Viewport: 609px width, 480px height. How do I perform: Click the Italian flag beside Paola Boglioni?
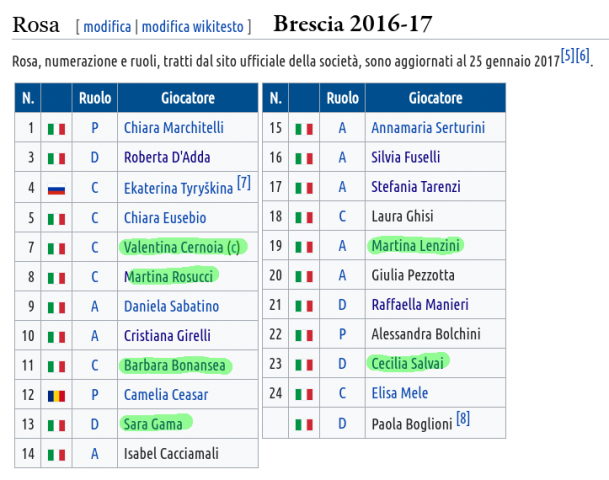tap(304, 424)
